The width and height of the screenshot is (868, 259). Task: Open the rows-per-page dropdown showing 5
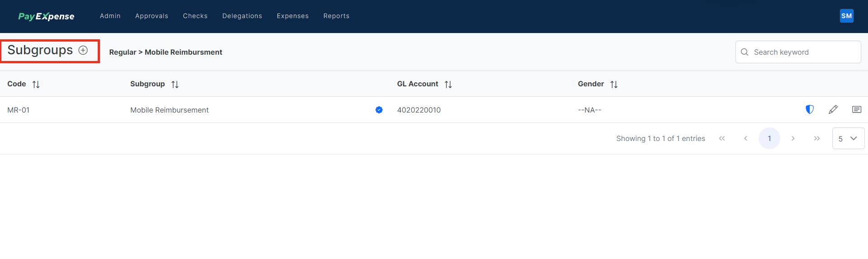pyautogui.click(x=848, y=138)
